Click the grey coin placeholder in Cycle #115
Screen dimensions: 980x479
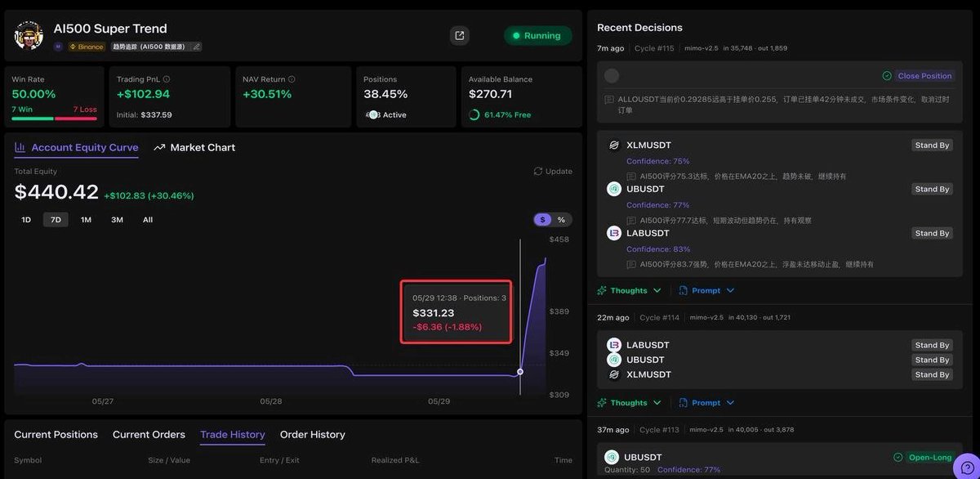pyautogui.click(x=612, y=76)
